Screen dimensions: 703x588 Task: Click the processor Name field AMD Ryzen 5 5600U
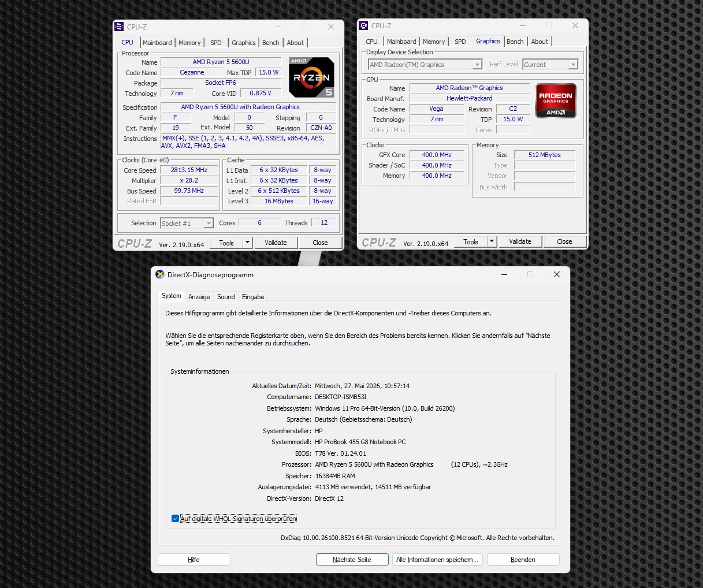(221, 62)
